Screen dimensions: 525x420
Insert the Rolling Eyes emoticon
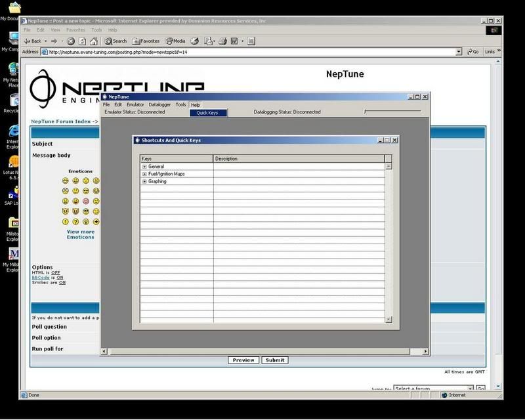point(86,211)
